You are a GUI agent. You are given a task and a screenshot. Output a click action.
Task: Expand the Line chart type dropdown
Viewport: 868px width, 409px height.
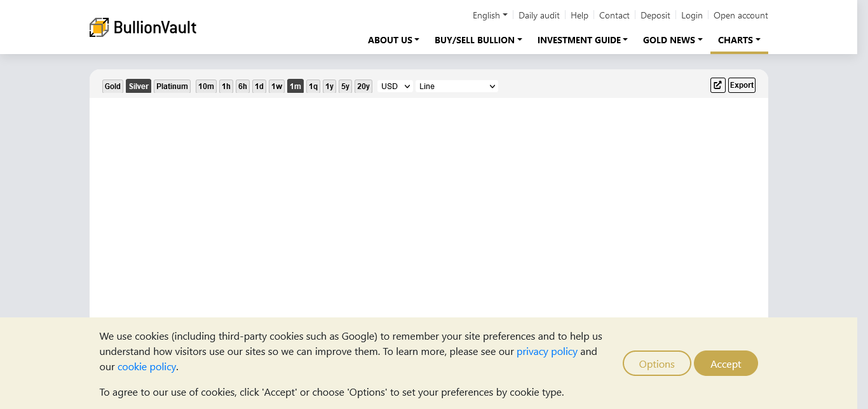point(456,87)
